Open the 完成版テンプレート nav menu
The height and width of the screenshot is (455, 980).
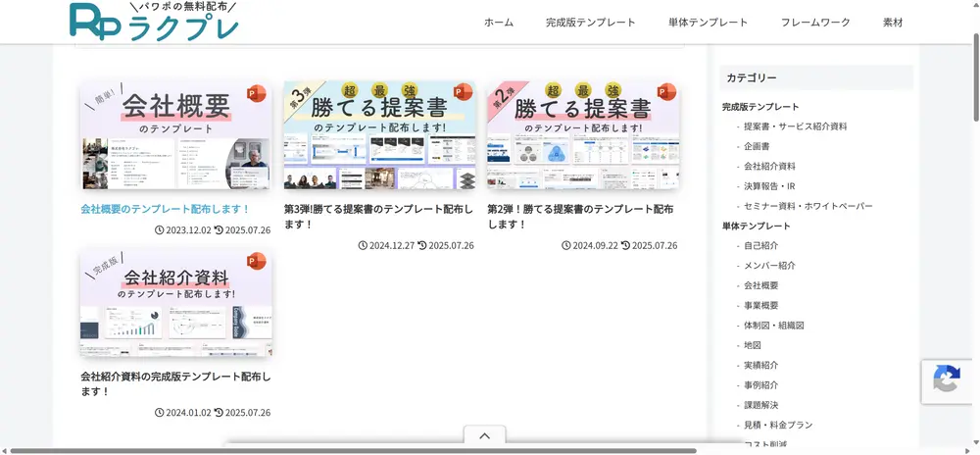(591, 23)
